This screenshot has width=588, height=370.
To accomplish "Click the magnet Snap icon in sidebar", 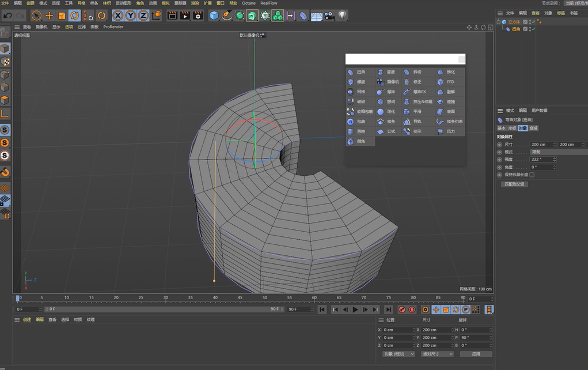I will tap(5, 172).
